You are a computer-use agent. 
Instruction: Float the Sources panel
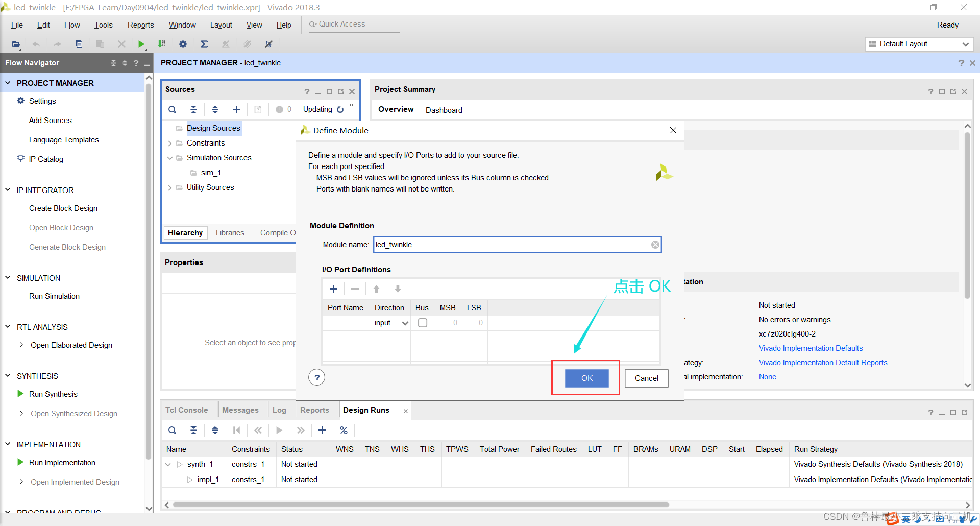pyautogui.click(x=340, y=92)
